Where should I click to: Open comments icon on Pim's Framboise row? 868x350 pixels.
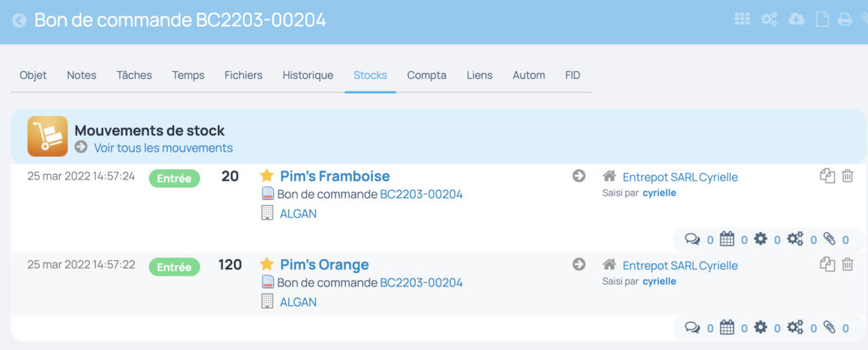692,239
